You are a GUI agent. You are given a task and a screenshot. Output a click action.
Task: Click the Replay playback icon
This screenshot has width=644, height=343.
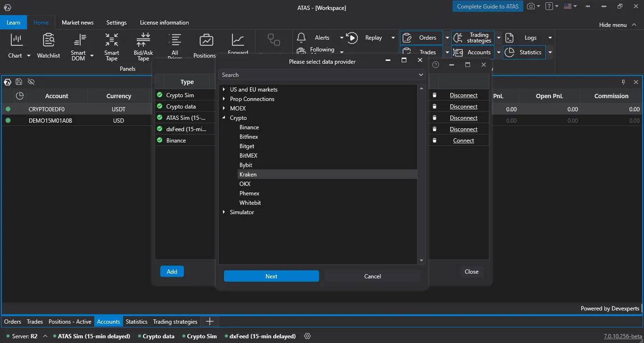click(x=352, y=38)
